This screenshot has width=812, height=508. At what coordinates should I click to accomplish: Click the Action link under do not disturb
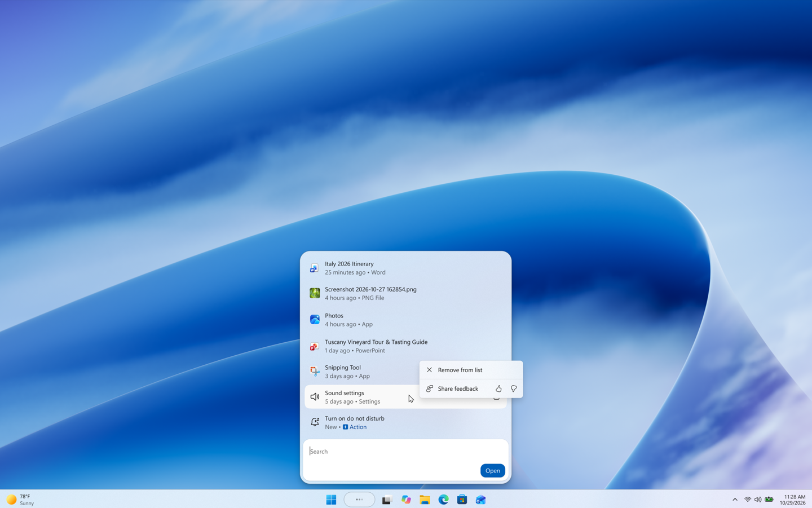click(x=355, y=427)
